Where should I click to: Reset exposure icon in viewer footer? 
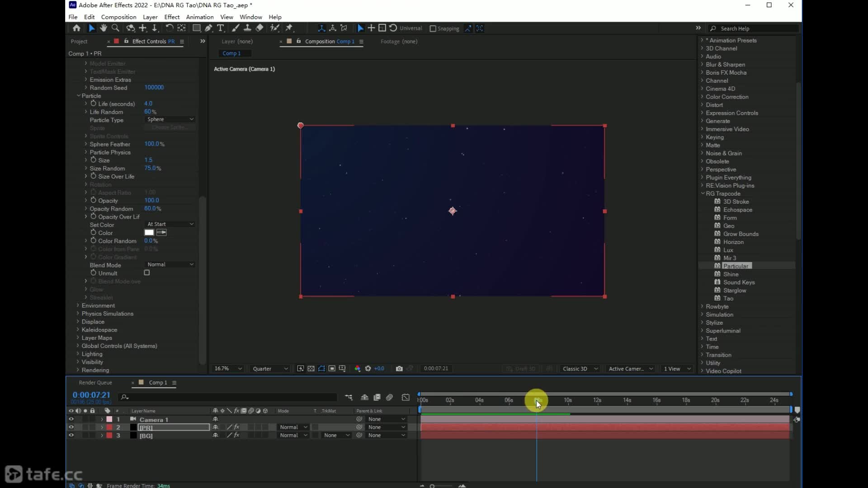[368, 369]
